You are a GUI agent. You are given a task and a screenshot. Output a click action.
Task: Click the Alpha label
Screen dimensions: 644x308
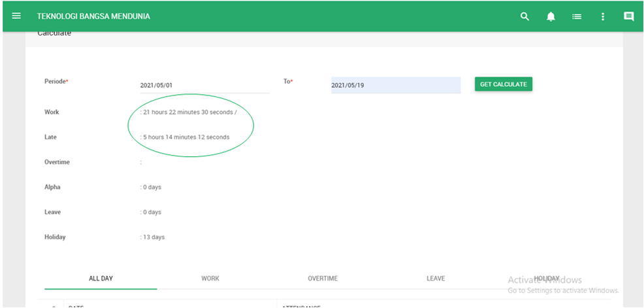click(52, 186)
